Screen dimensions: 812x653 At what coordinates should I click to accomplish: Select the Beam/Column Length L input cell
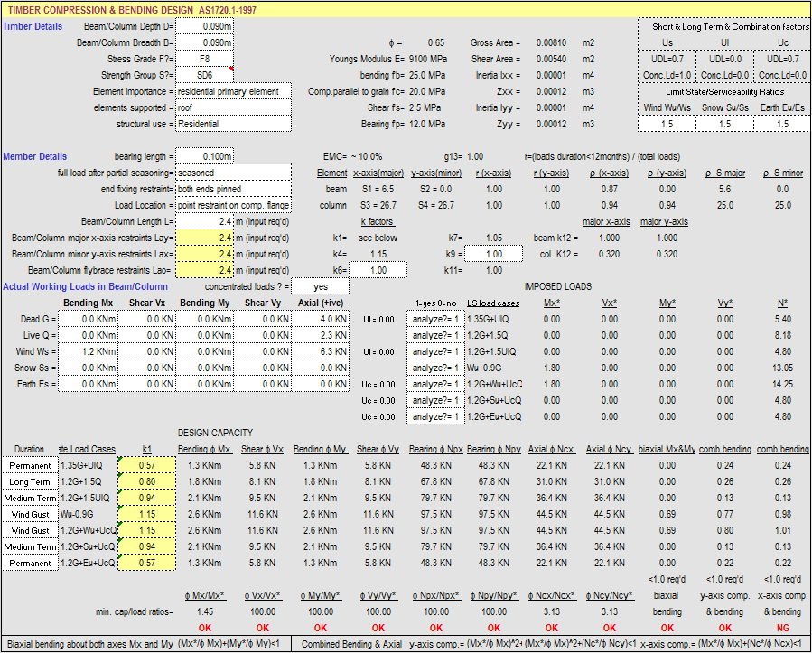pos(204,221)
